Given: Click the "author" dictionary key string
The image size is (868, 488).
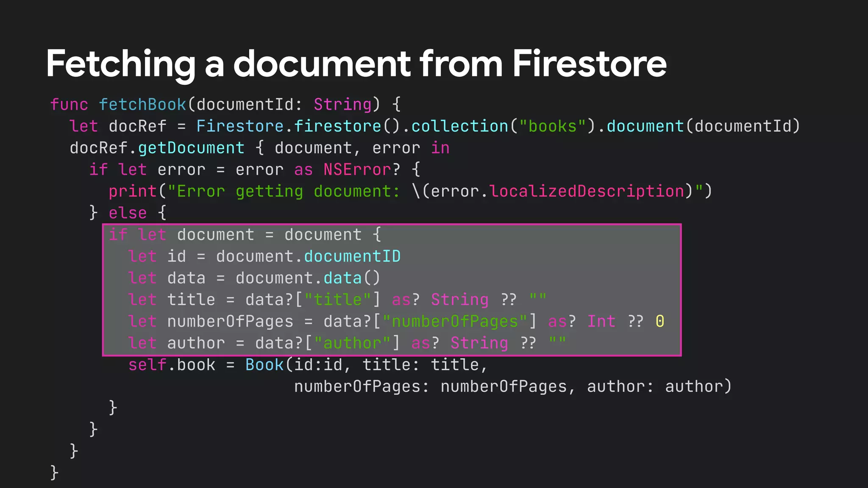Looking at the screenshot, I should point(352,343).
